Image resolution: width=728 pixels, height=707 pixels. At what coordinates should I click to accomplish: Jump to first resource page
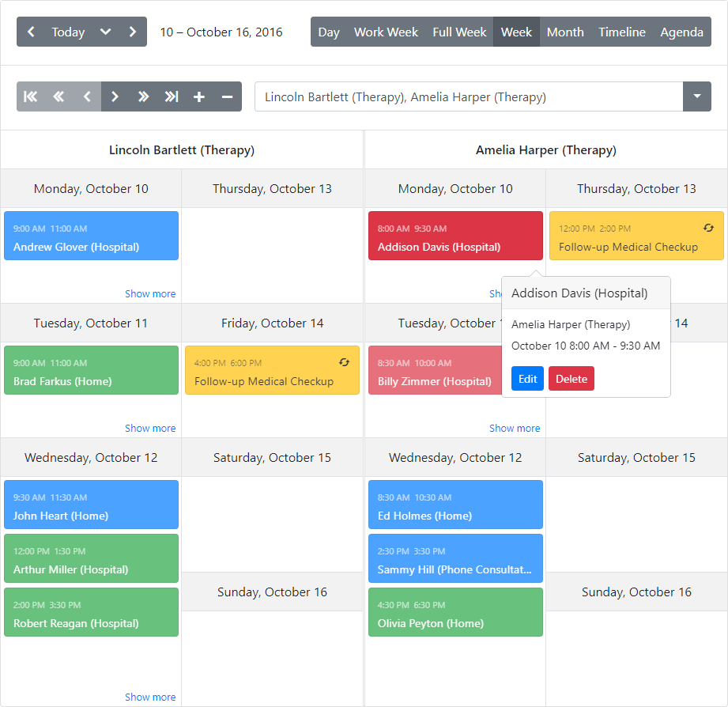pyautogui.click(x=31, y=97)
